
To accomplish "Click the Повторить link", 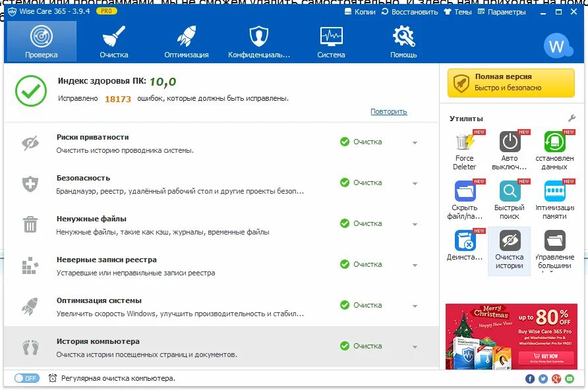I will click(388, 111).
